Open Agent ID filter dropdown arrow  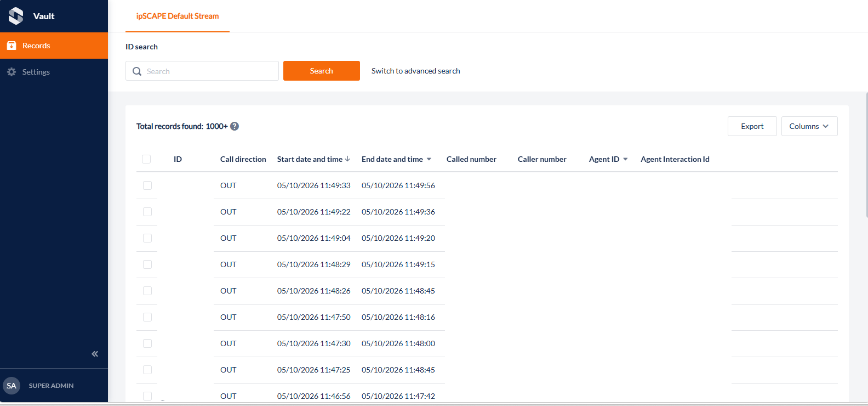pyautogui.click(x=625, y=159)
